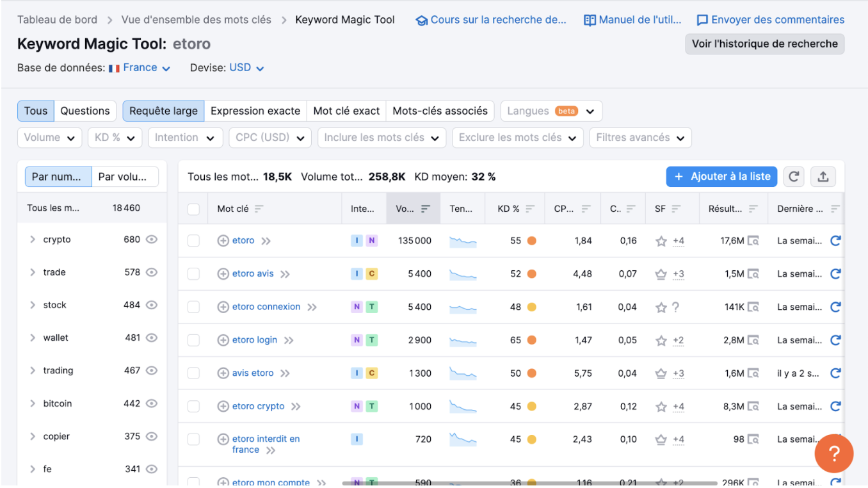Switch to 'Mot clé exact' tab
Image resolution: width=868 pixels, height=488 pixels.
(346, 111)
